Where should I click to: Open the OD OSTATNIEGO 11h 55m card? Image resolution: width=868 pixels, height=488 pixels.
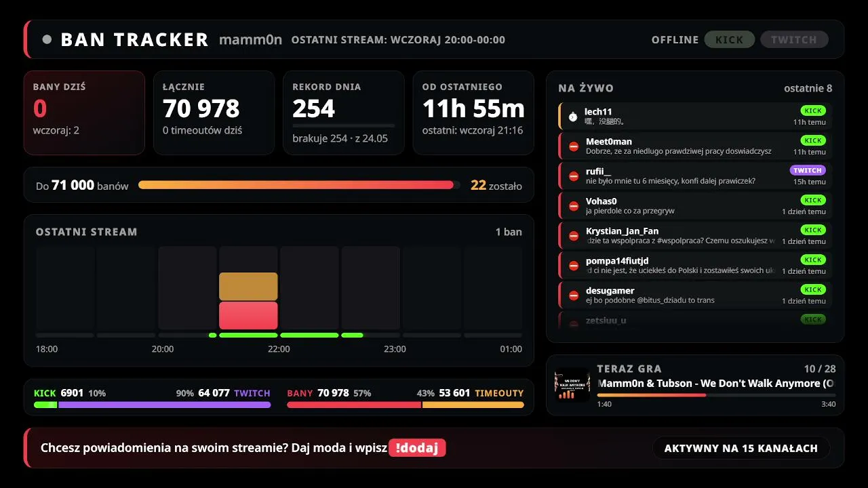click(473, 113)
